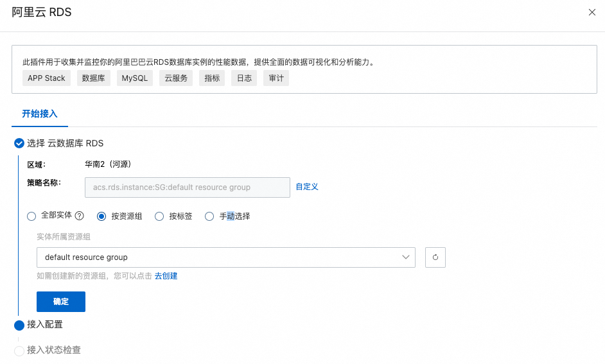Click the 指标 tag

coord(212,78)
